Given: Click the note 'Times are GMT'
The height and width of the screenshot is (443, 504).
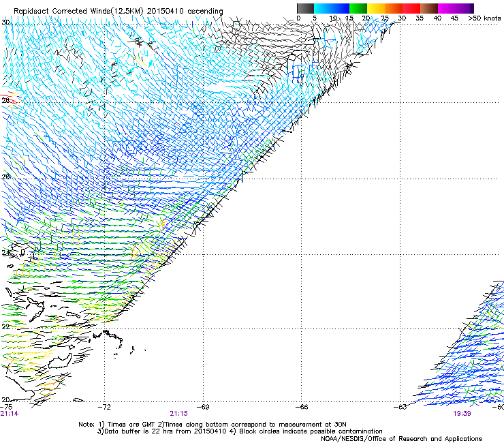Looking at the screenshot, I should 131,425.
